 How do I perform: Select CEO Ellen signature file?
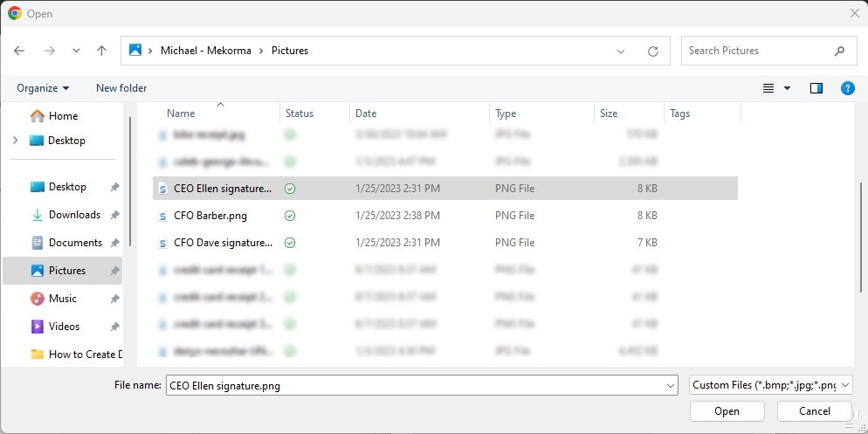[445, 189]
